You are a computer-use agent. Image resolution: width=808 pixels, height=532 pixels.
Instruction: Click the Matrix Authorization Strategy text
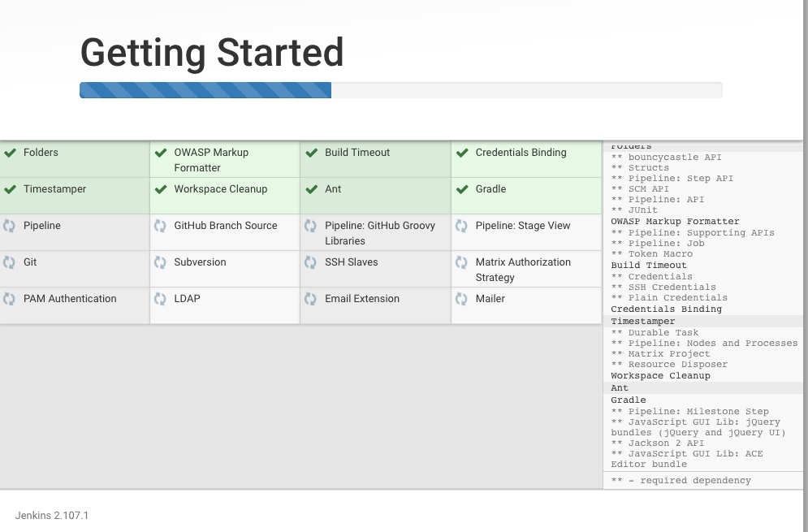523,270
